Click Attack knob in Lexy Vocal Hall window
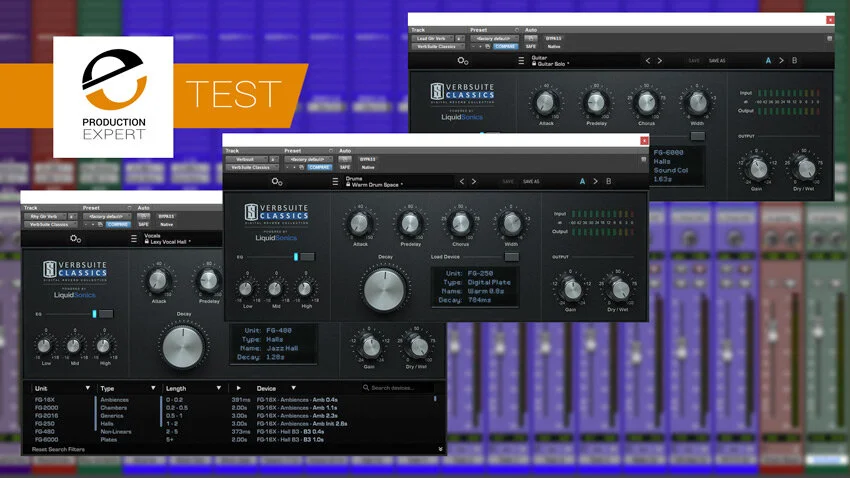Screen dimensions: 850x478 coord(158,281)
